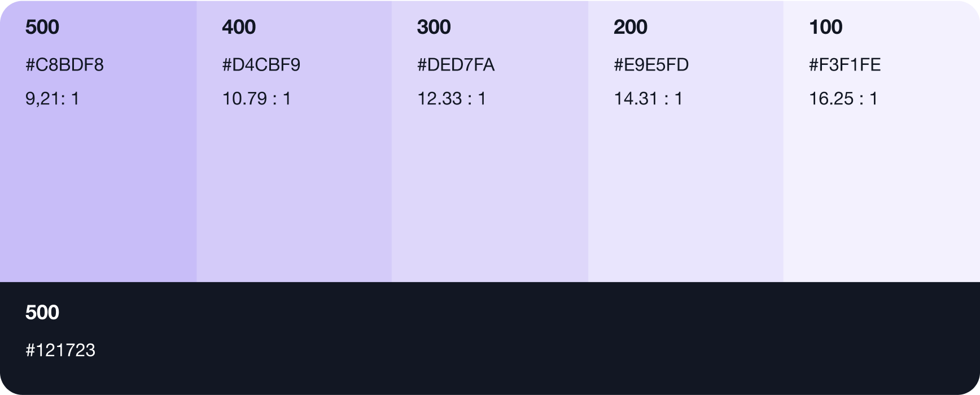Select the #D4CBF9 hex code text
Screen dimensions: 980x395
pyautogui.click(x=261, y=65)
